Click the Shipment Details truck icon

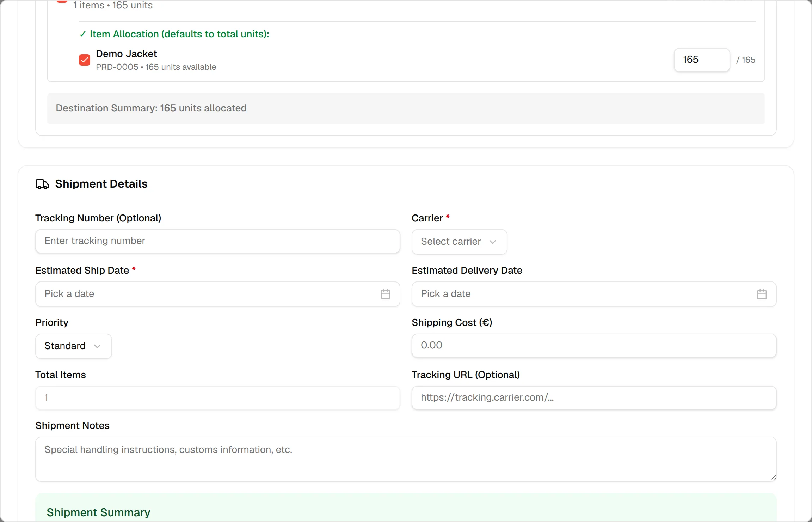point(42,184)
